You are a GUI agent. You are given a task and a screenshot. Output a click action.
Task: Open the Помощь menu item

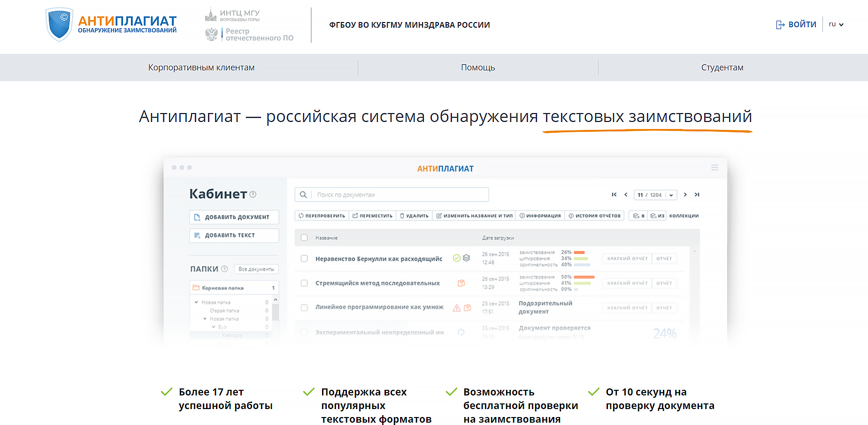click(478, 68)
